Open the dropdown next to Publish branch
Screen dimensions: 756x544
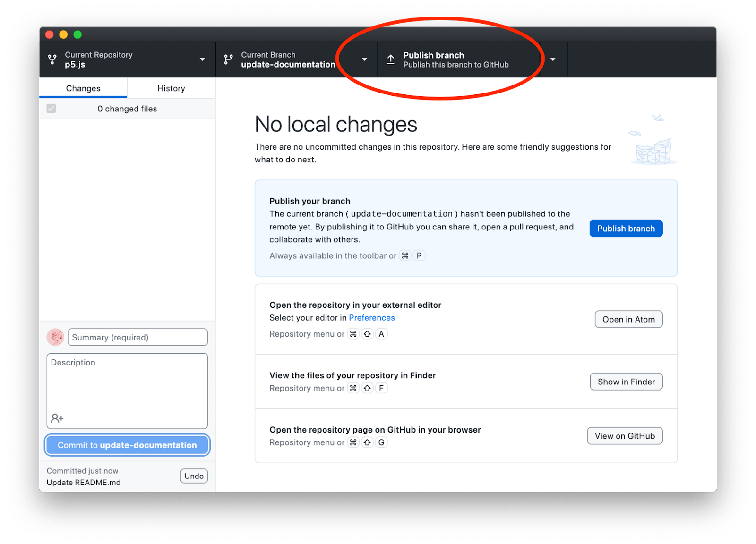[x=552, y=59]
